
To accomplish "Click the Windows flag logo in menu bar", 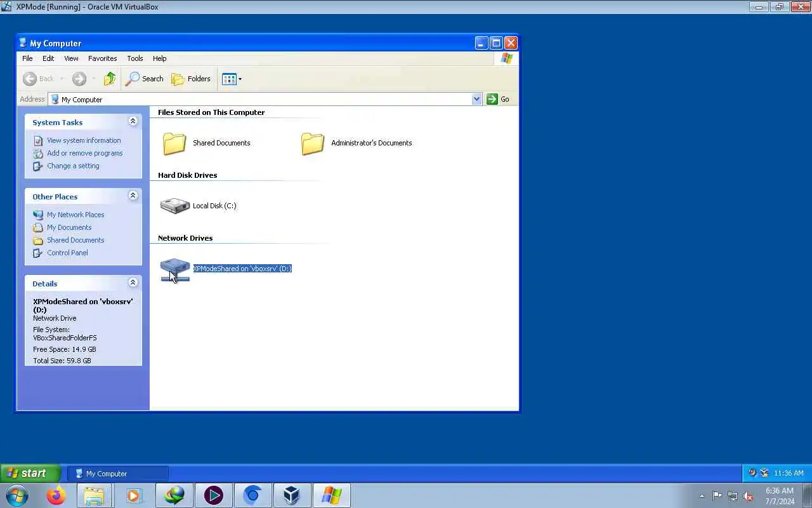I will tap(506, 58).
